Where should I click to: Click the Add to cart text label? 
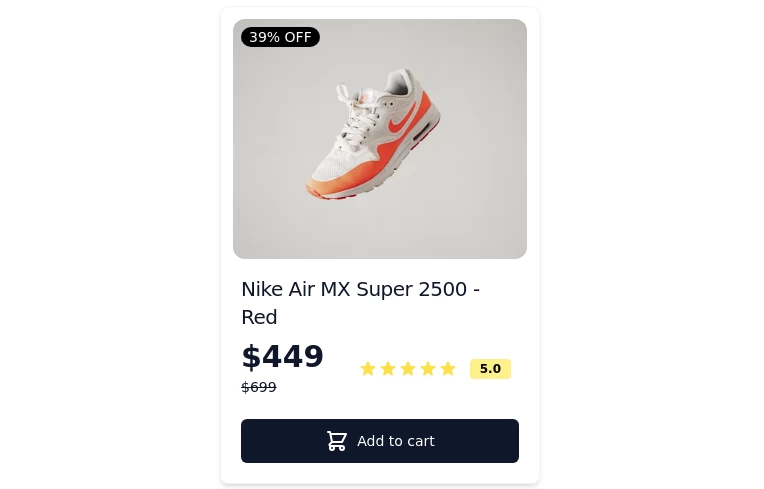click(395, 441)
